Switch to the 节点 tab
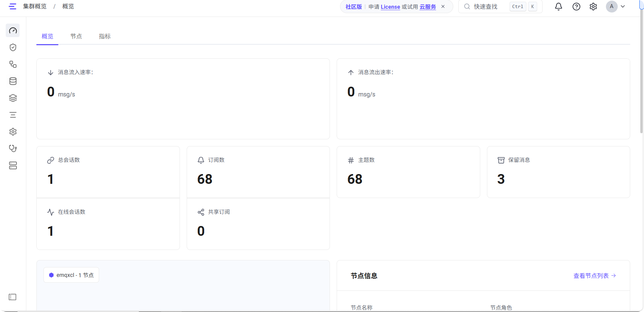This screenshot has width=644, height=312. point(76,36)
